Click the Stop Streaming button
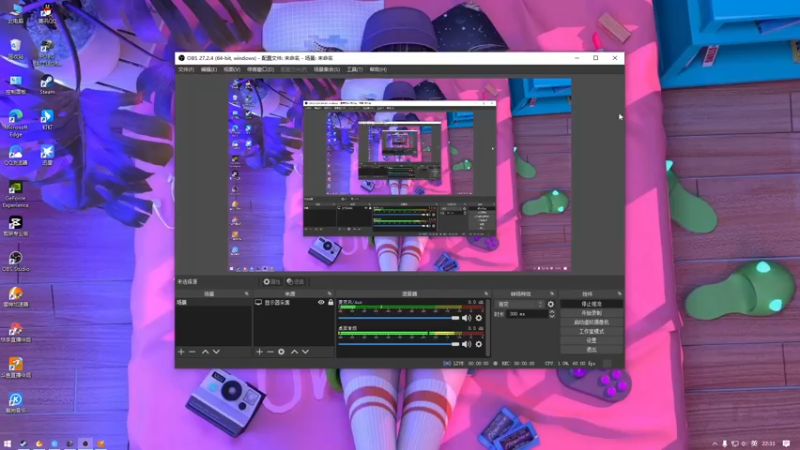 [591, 304]
